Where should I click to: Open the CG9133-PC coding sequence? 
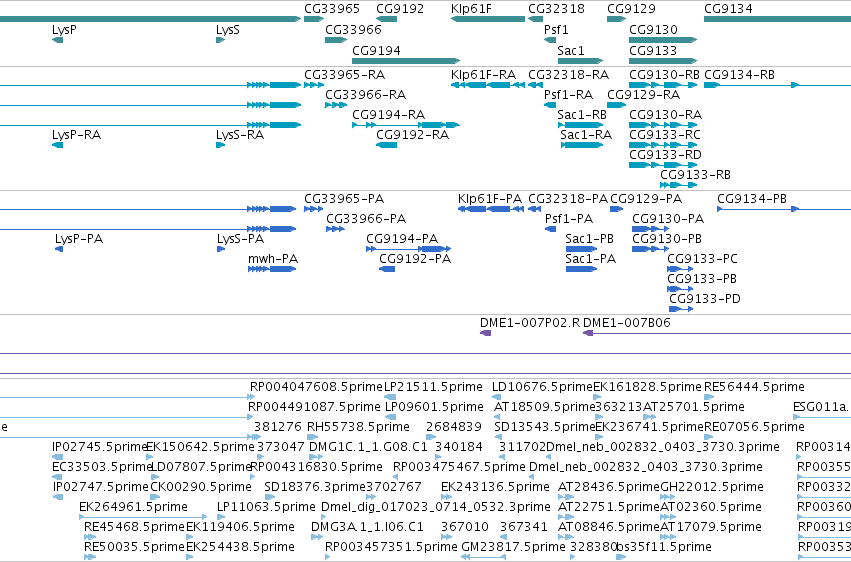point(680,270)
